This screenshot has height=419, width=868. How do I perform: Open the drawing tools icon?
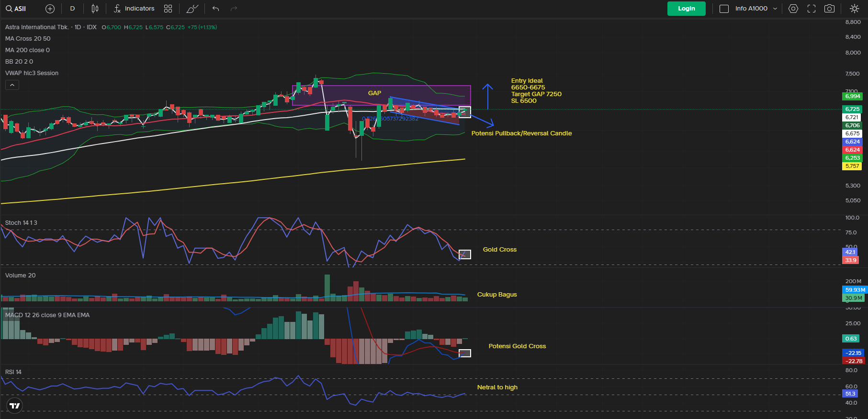coord(192,9)
